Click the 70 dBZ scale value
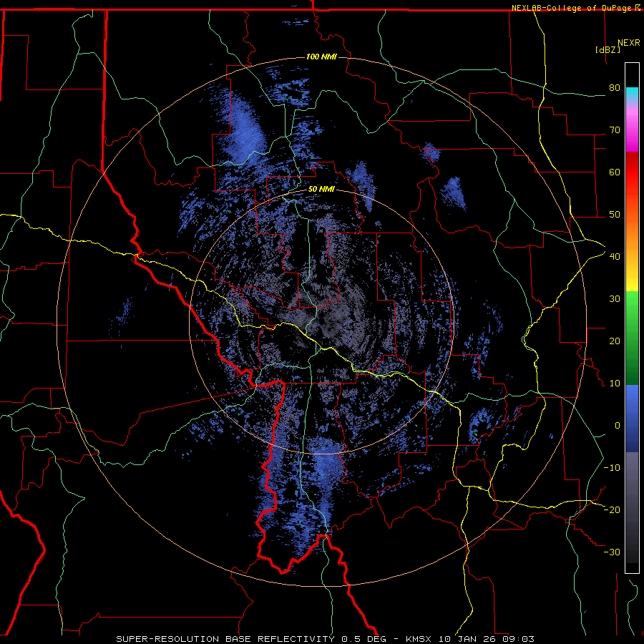 [615, 130]
